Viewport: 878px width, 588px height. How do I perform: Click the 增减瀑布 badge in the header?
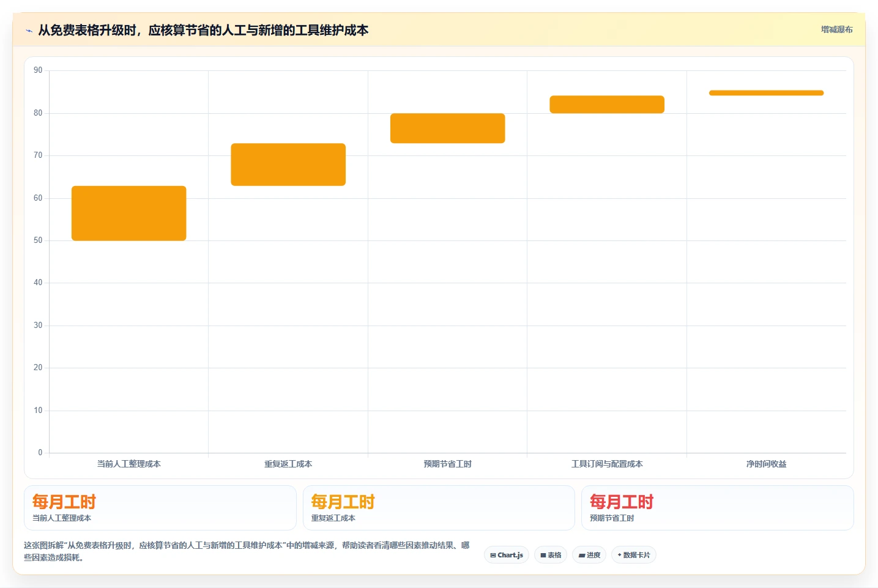pos(836,29)
